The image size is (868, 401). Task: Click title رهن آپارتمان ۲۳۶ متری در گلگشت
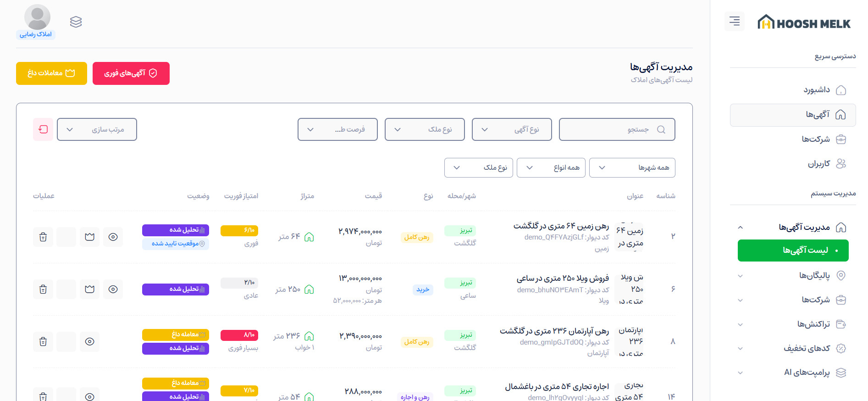[554, 330]
